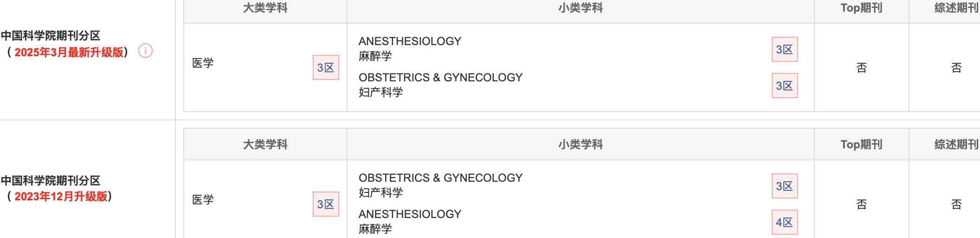Click the Top期刊 否 value in 2023 table
The height and width of the screenshot is (238, 980).
point(862,205)
